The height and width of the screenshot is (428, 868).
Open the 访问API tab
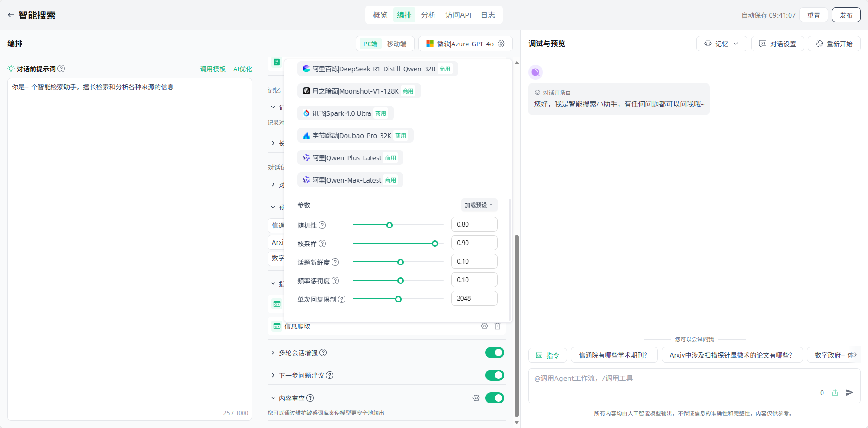[x=458, y=15]
